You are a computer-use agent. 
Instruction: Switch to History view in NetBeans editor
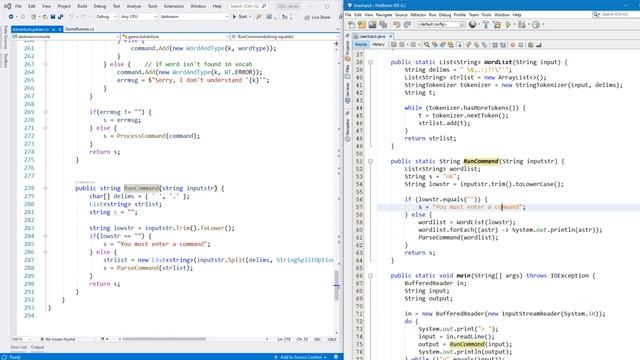[x=378, y=44]
